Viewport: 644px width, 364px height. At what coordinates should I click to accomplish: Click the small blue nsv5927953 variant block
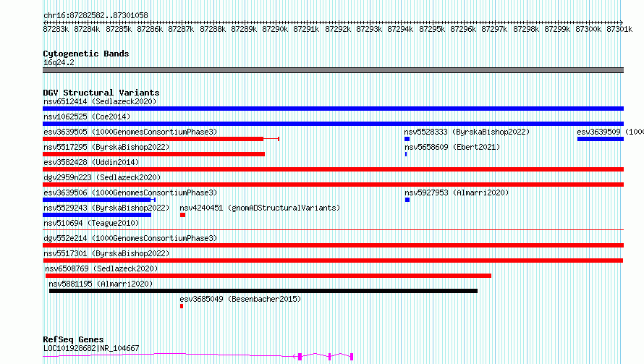coord(407,200)
